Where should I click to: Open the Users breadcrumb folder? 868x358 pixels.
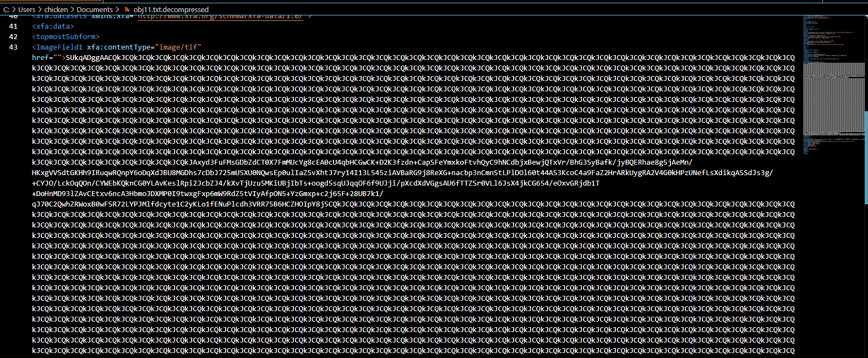point(26,9)
